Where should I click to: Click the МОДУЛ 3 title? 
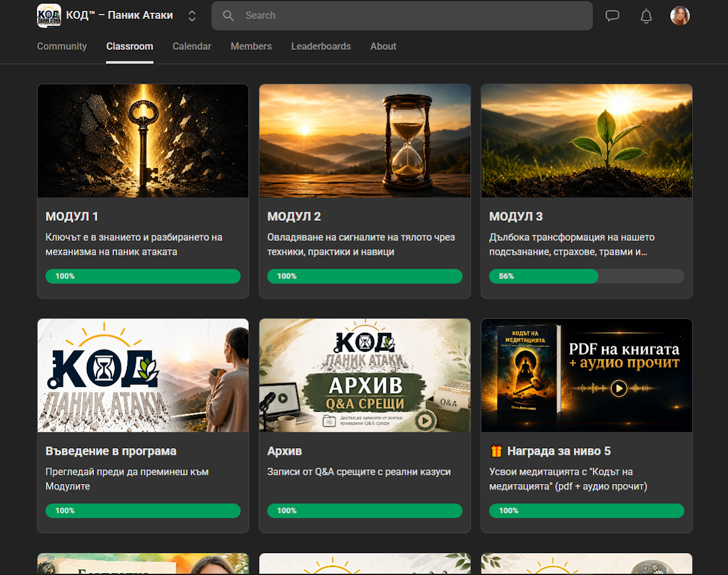tap(516, 217)
